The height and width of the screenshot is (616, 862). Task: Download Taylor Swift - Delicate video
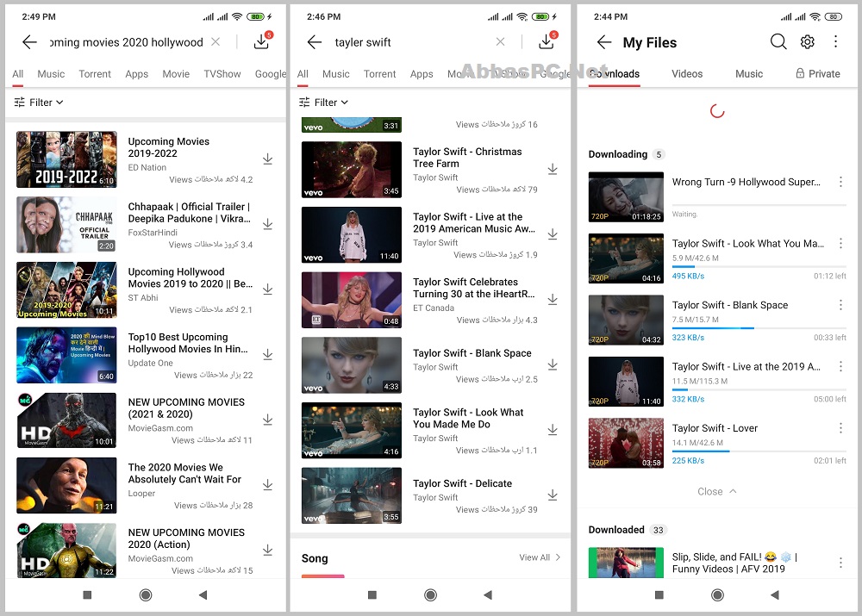[553, 495]
